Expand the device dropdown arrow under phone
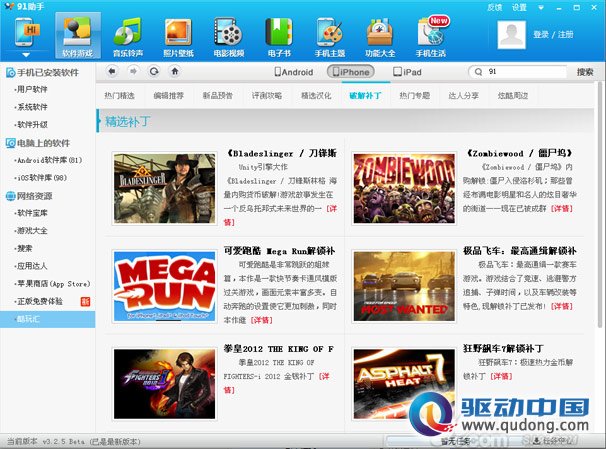This screenshot has width=606, height=449. [x=26, y=55]
